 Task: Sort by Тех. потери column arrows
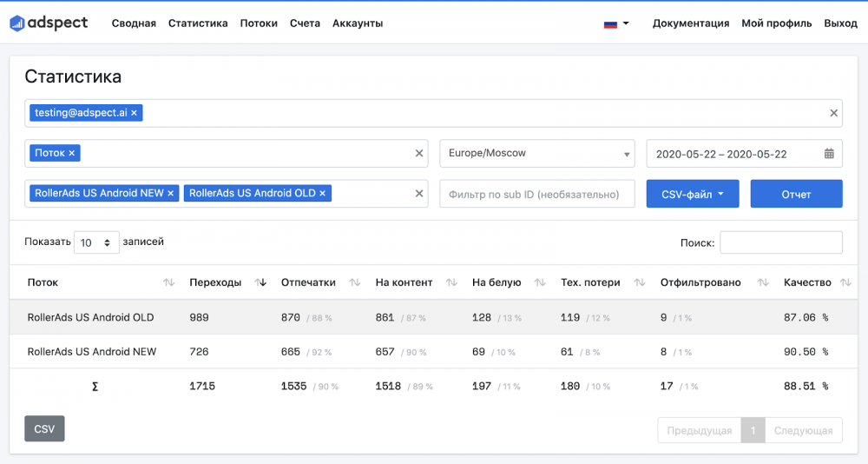coord(640,282)
